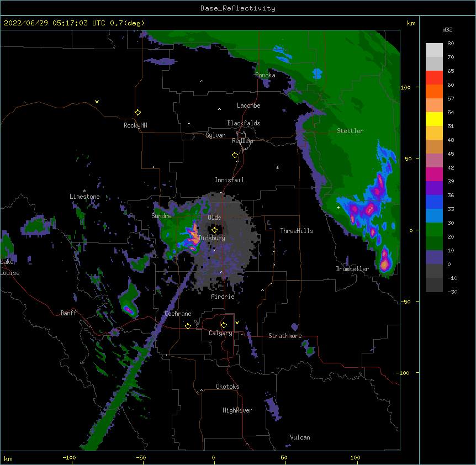Click the -30 value on dBZ legend
The height and width of the screenshot is (465, 476).
(452, 292)
